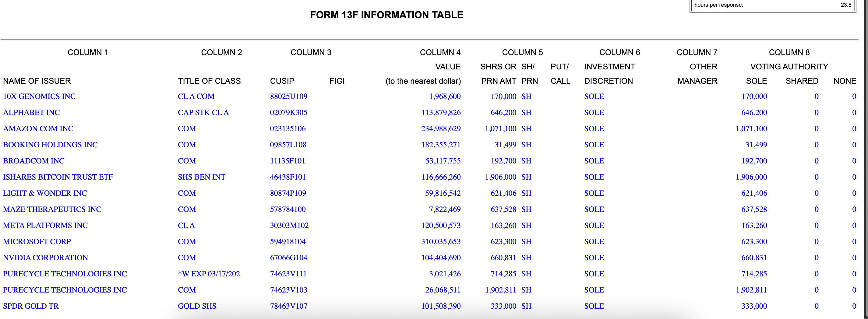Select shares amount 163,260 in Column 5
Screen dimensions: 868x319
pyautogui.click(x=503, y=226)
